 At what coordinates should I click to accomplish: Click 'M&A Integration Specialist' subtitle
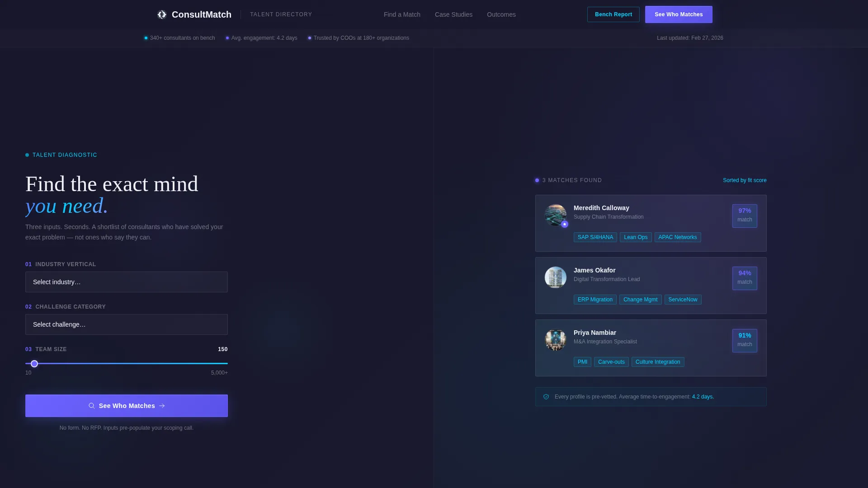pos(605,342)
